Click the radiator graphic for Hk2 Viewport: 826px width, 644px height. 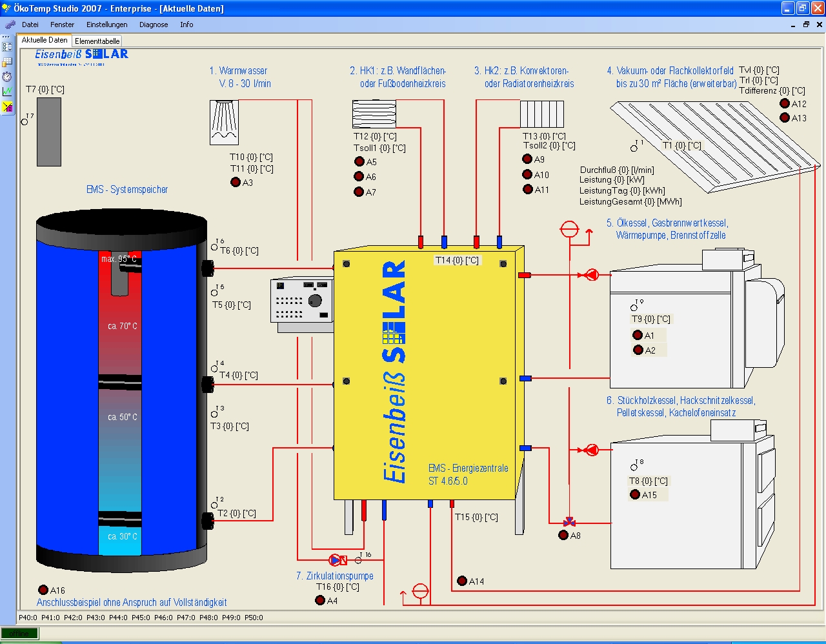[542, 114]
